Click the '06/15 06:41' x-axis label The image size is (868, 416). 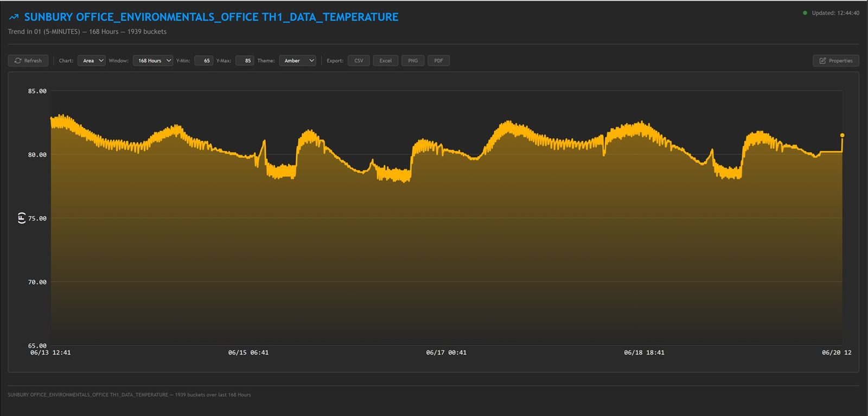[248, 353]
